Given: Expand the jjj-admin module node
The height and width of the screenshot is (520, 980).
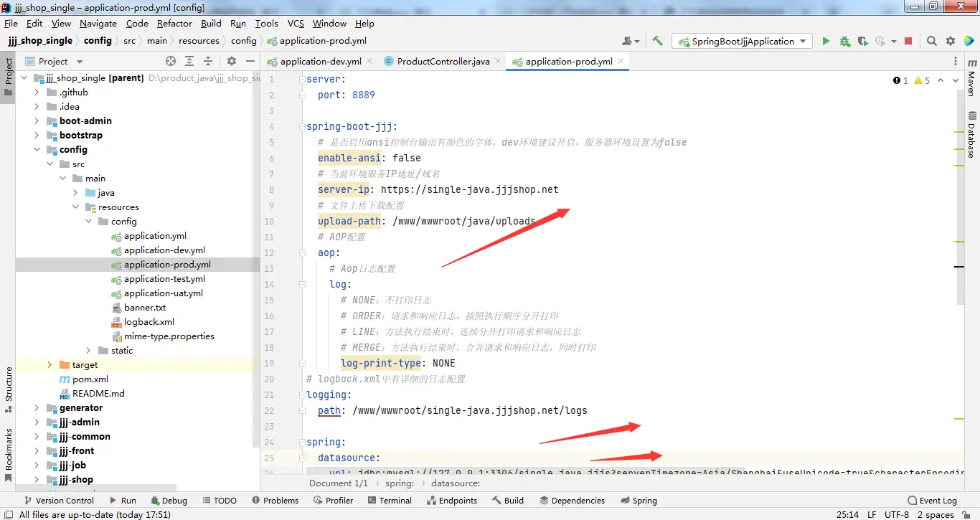Looking at the screenshot, I should 37,422.
